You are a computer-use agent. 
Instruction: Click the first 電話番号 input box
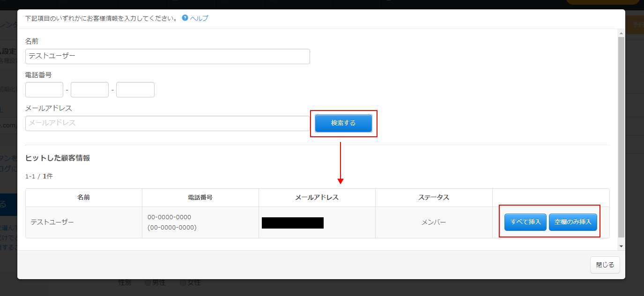44,89
